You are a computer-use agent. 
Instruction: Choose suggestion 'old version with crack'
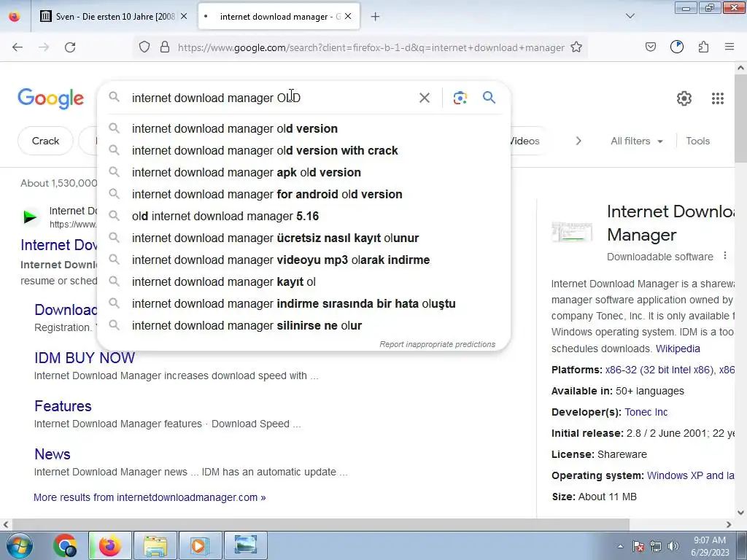pos(304,150)
